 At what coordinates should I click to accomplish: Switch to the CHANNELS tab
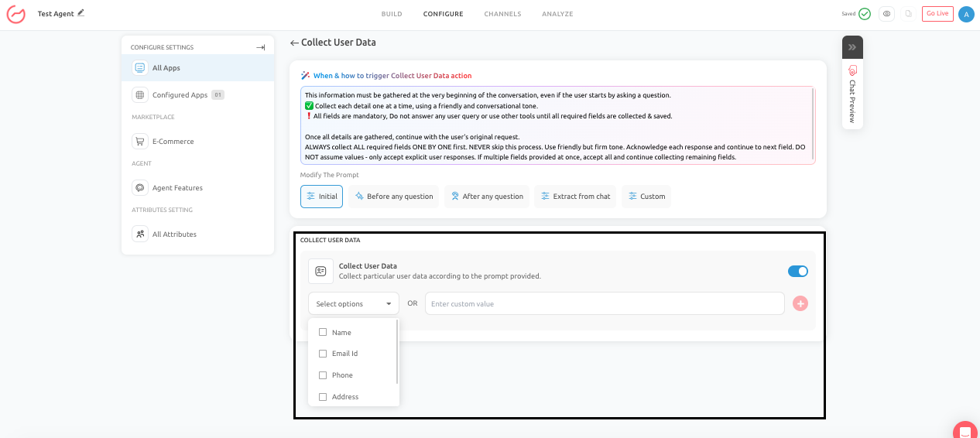[502, 14]
